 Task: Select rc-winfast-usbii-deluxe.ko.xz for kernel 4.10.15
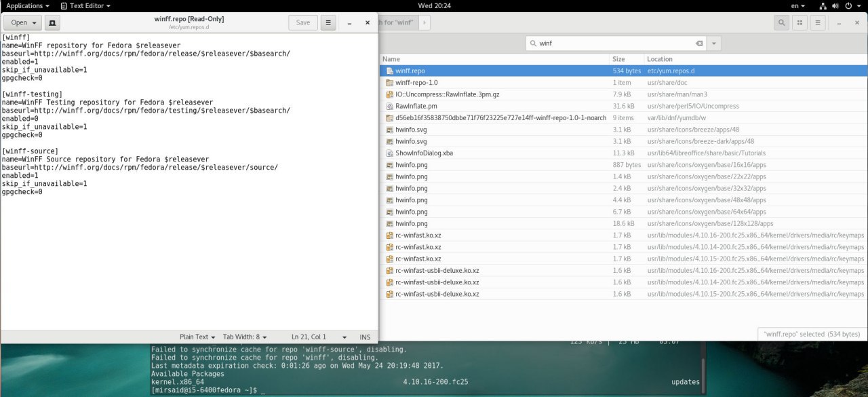623,294
